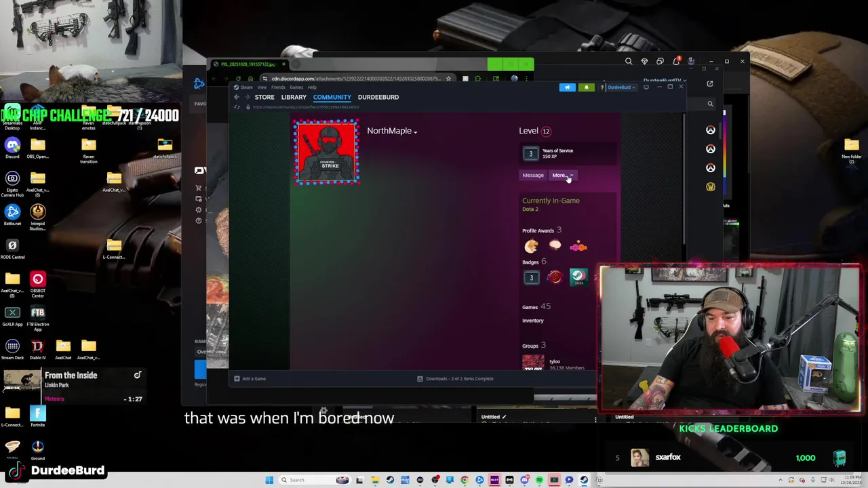868x488 pixels.
Task: Open the Fortnite desktop shortcut
Action: pos(37,417)
